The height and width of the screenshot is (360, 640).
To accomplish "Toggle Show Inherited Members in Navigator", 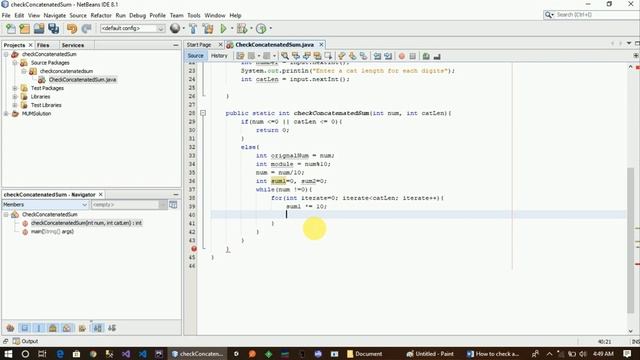I will (x=10, y=328).
